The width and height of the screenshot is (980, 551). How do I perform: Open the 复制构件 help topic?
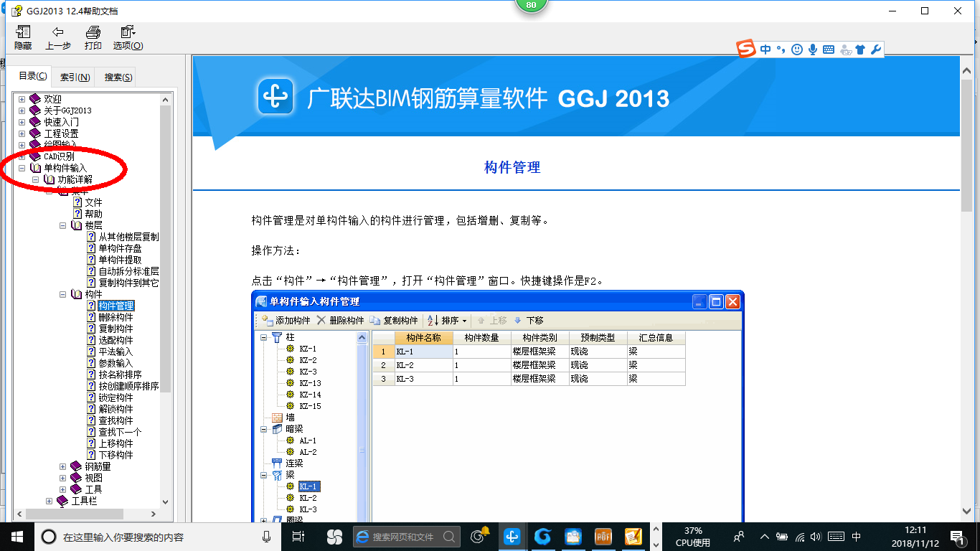click(116, 329)
